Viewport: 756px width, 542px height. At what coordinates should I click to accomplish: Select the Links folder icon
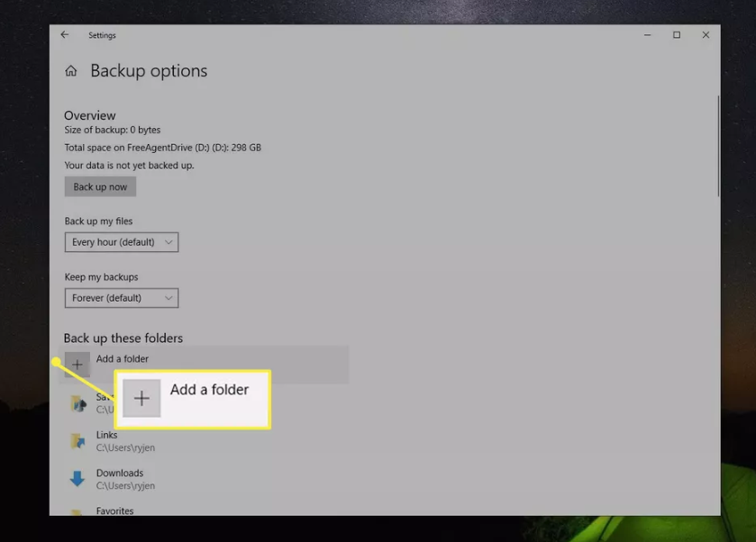(78, 441)
